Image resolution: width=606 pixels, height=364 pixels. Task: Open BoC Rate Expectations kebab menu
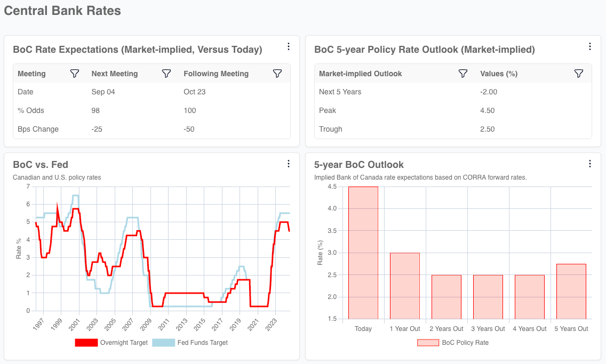pyautogui.click(x=289, y=47)
